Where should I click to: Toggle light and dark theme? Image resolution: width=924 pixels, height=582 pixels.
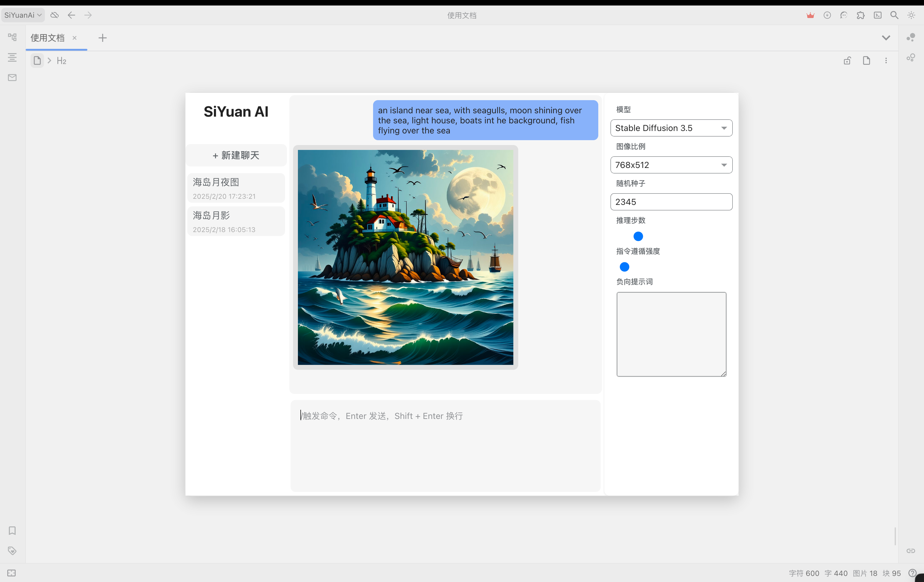coord(911,15)
